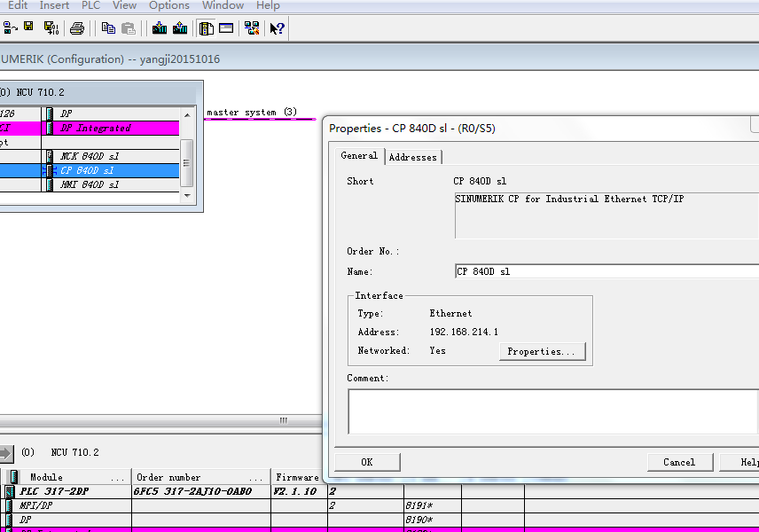Select the NCK 840D sl row
Image resolution: width=759 pixels, height=532 pixels.
coord(90,156)
